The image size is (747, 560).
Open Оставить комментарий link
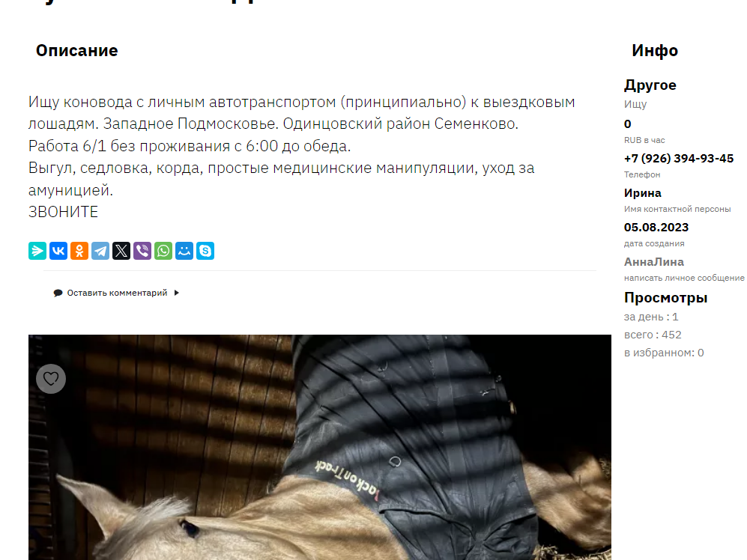click(x=117, y=293)
